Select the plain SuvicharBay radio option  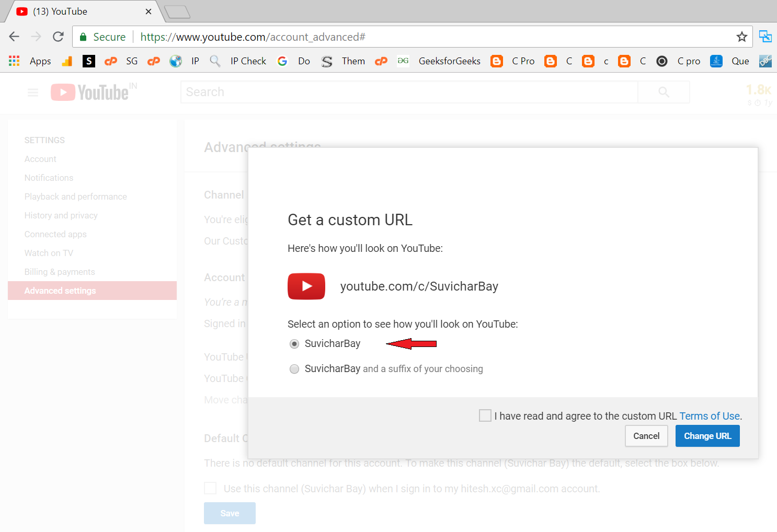(x=294, y=344)
